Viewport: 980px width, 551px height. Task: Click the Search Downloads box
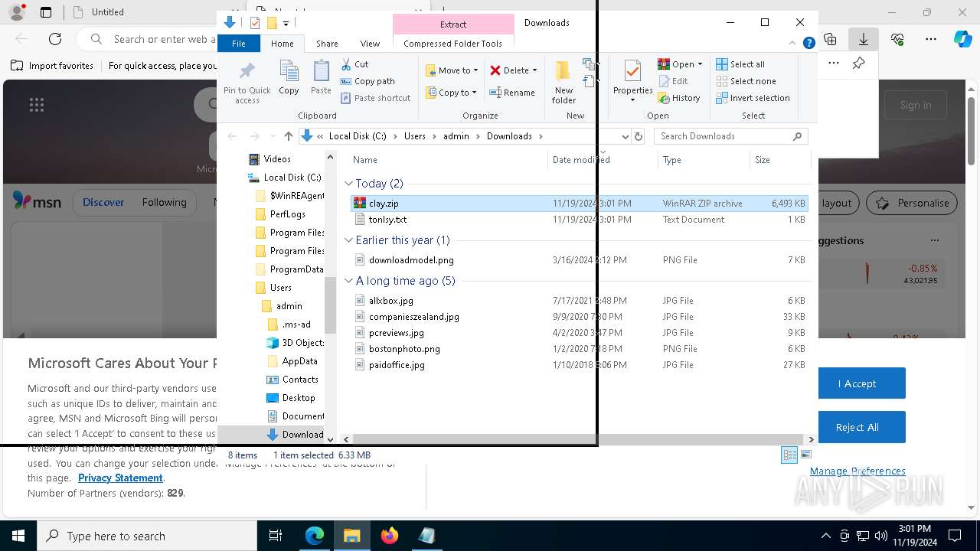click(x=730, y=136)
